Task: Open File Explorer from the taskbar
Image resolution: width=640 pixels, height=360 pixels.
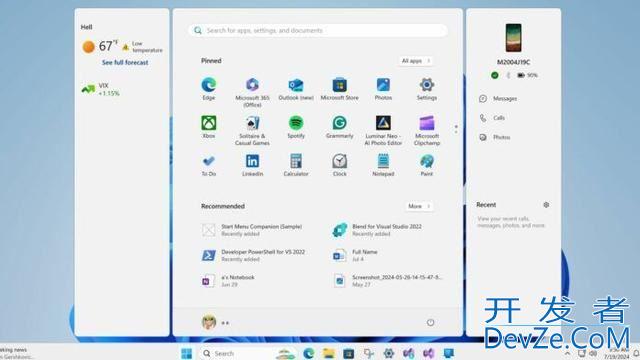Action: click(x=329, y=353)
